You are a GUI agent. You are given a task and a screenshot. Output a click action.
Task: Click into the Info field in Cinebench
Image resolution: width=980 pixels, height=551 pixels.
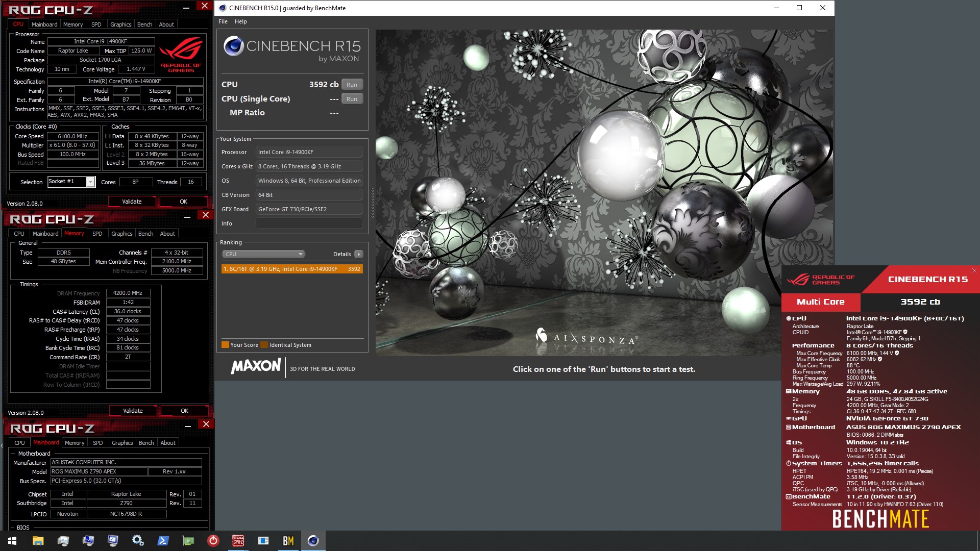coord(309,223)
